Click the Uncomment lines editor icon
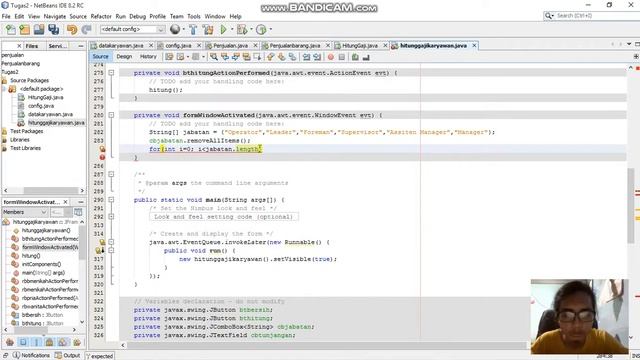 click(366, 57)
